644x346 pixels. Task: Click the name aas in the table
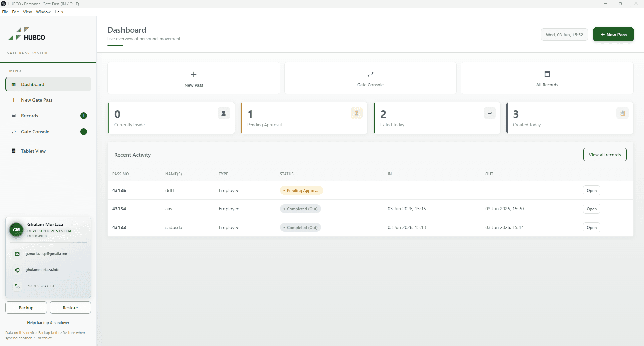coord(169,209)
